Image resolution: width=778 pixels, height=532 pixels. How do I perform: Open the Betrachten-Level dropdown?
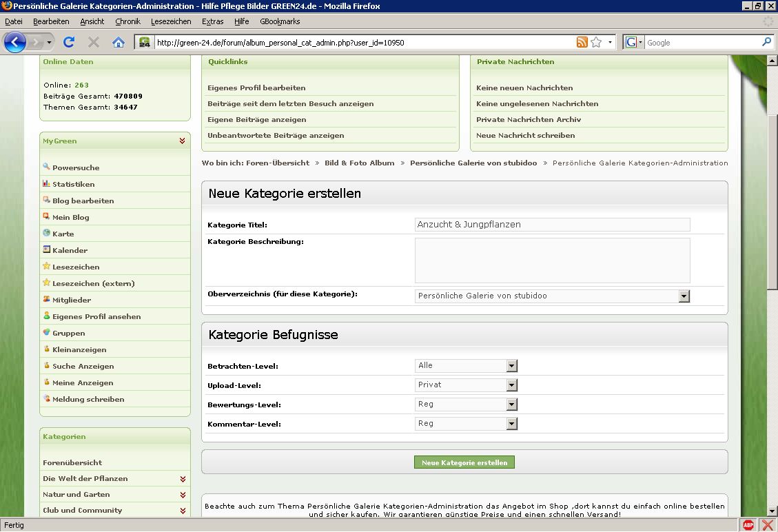(511, 366)
